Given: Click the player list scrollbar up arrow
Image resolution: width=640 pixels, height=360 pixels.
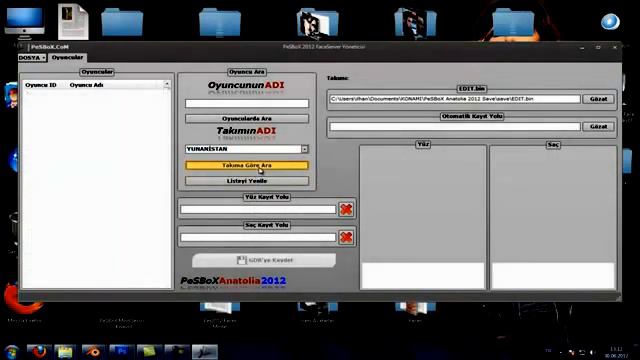Looking at the screenshot, I should [x=167, y=84].
